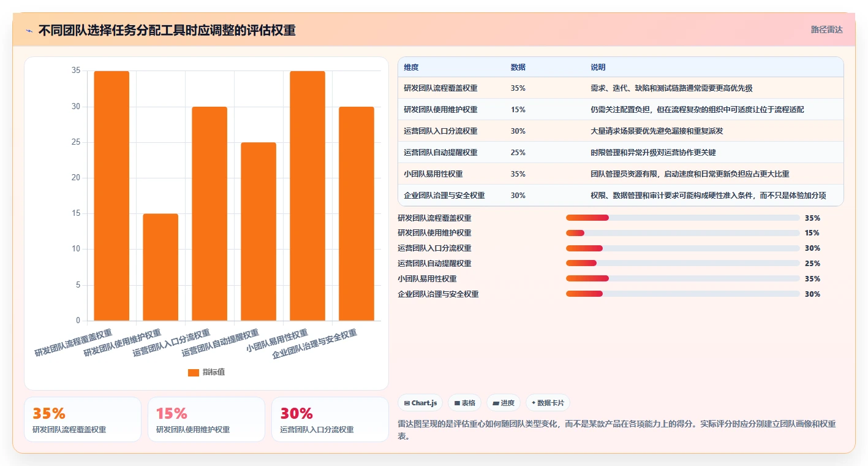Click the 研发团队流程覆盖权重 progress bar
The height and width of the screenshot is (466, 868).
[683, 218]
